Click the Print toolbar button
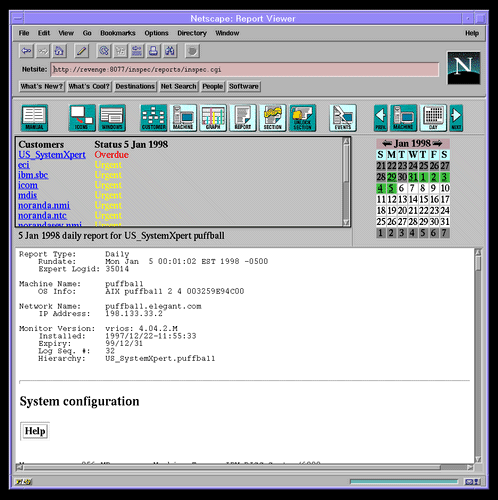Screen dimensions: 498x500 [x=153, y=51]
